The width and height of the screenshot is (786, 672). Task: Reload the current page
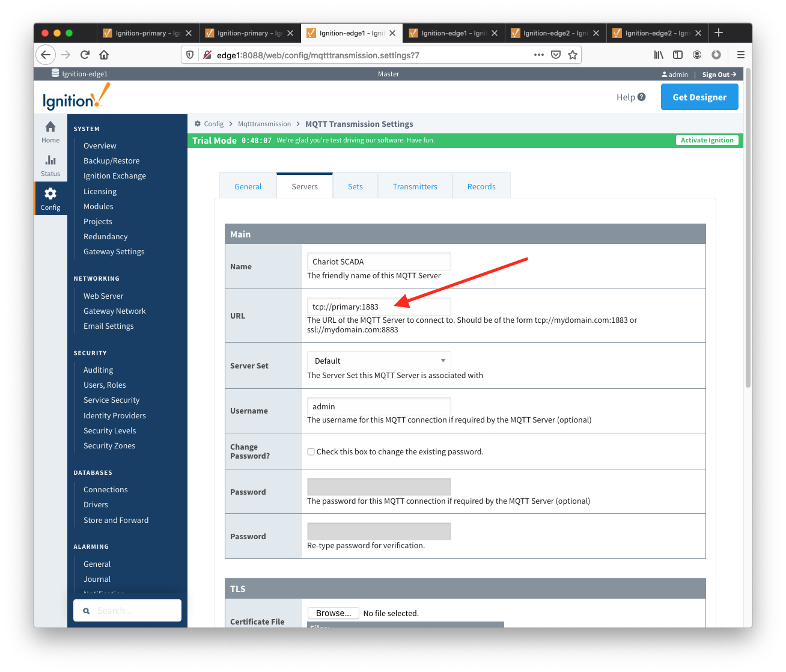click(x=85, y=55)
